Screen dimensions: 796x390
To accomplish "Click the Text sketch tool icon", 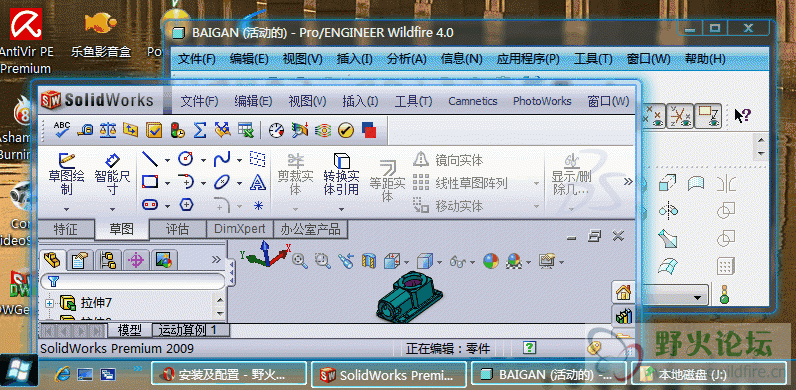I will pos(258,182).
